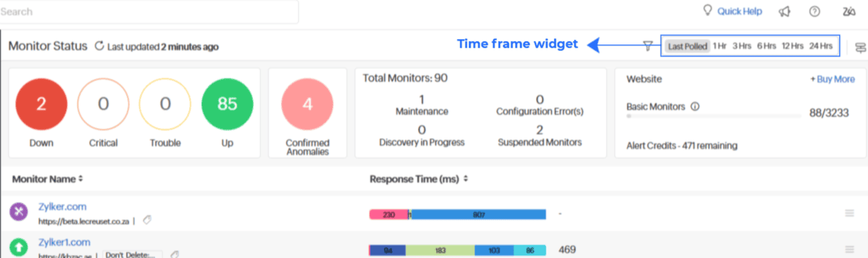
Task: Focus the Search input field
Action: pyautogui.click(x=148, y=11)
